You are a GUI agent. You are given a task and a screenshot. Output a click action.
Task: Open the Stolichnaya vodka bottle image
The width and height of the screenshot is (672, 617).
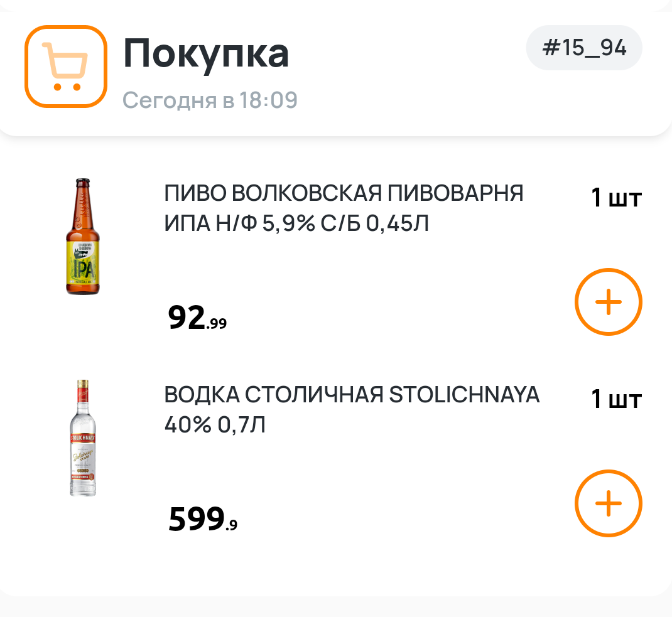(x=83, y=438)
